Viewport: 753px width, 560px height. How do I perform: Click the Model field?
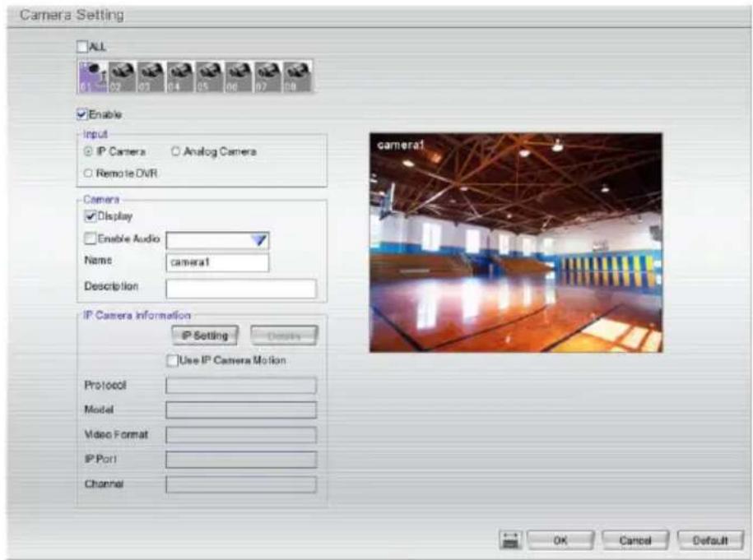pos(241,410)
